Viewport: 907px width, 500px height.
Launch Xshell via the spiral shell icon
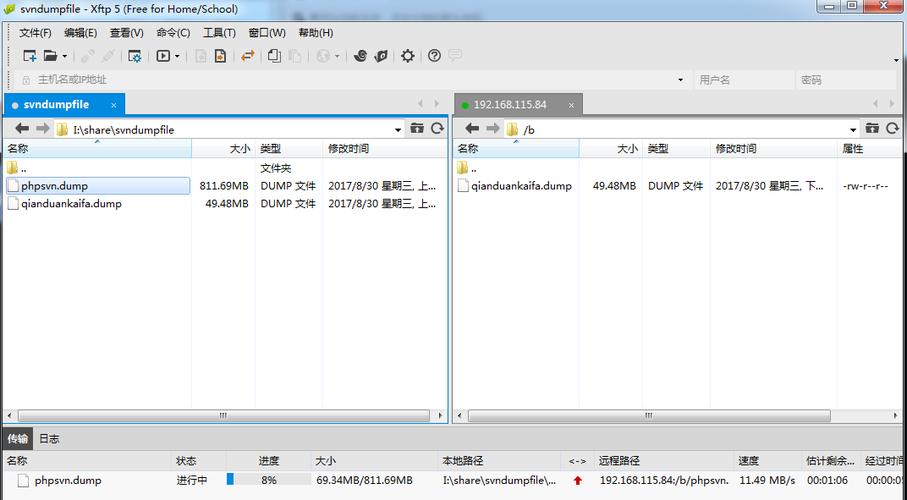[360, 56]
